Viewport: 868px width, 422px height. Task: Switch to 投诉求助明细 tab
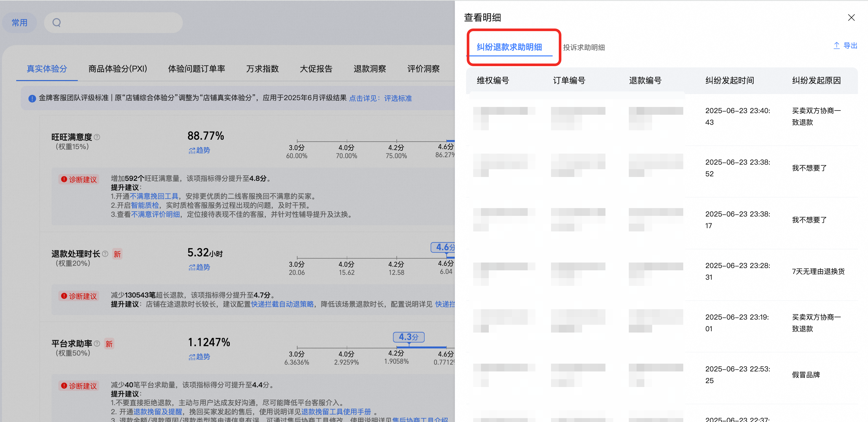click(x=584, y=48)
